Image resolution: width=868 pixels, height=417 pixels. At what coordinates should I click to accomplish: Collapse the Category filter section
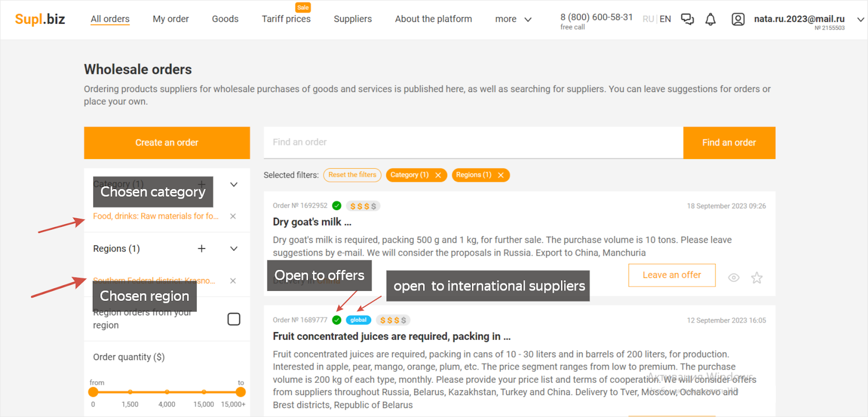coord(234,185)
